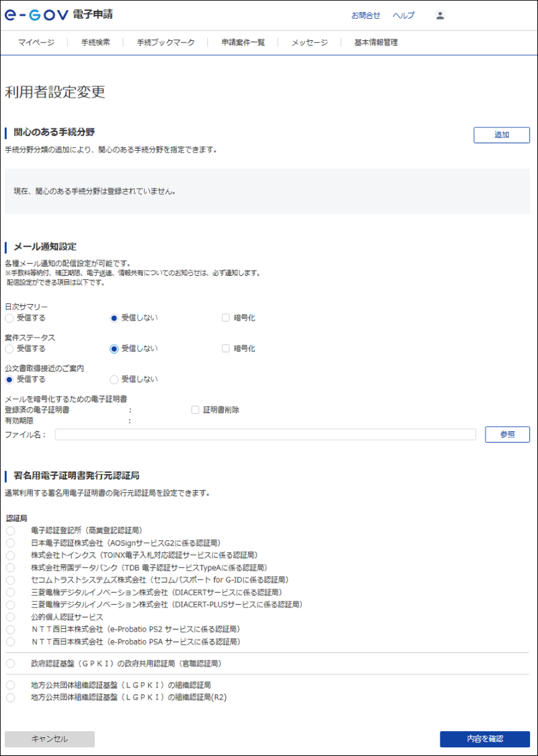Choose 日本電子認証株式会社 AOSign radio button

pyautogui.click(x=11, y=543)
